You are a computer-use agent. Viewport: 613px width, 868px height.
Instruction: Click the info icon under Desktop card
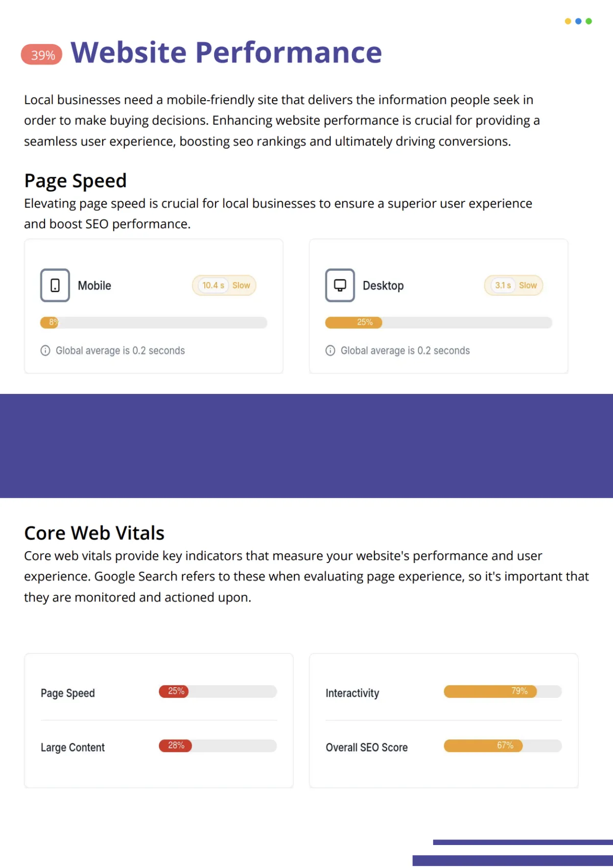point(331,350)
